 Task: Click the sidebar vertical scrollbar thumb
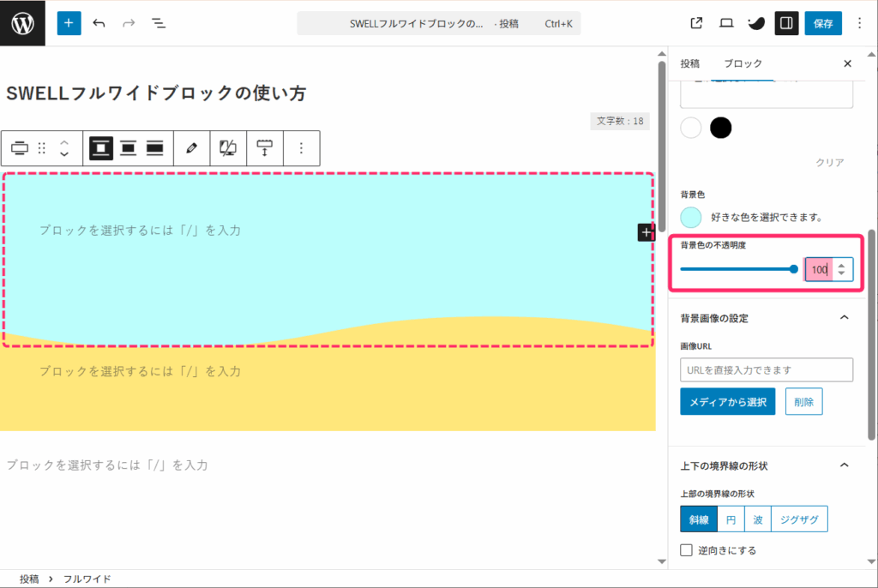click(x=871, y=334)
